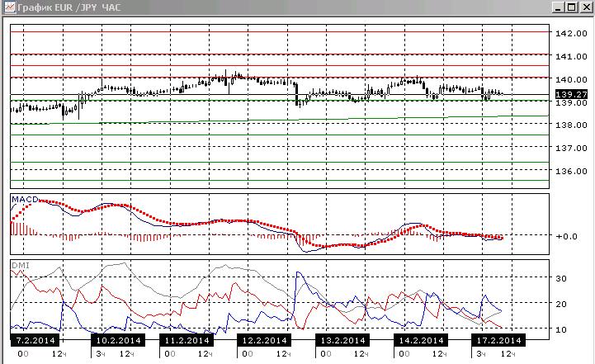Click the DMI scale value 20

point(561,304)
